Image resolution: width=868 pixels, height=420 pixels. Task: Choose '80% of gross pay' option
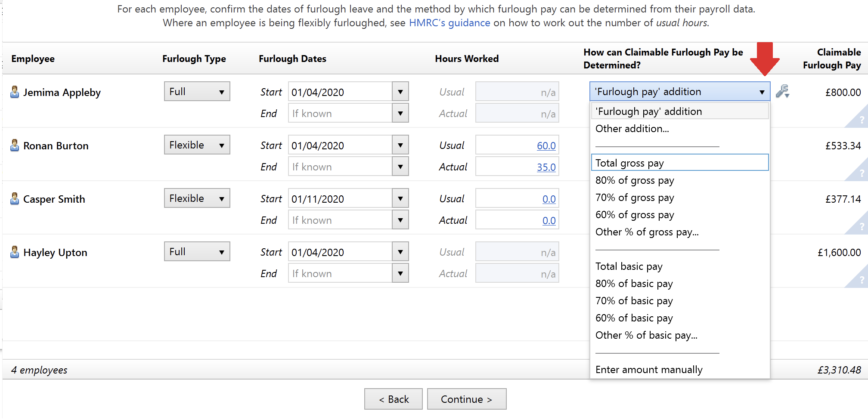[680, 180]
